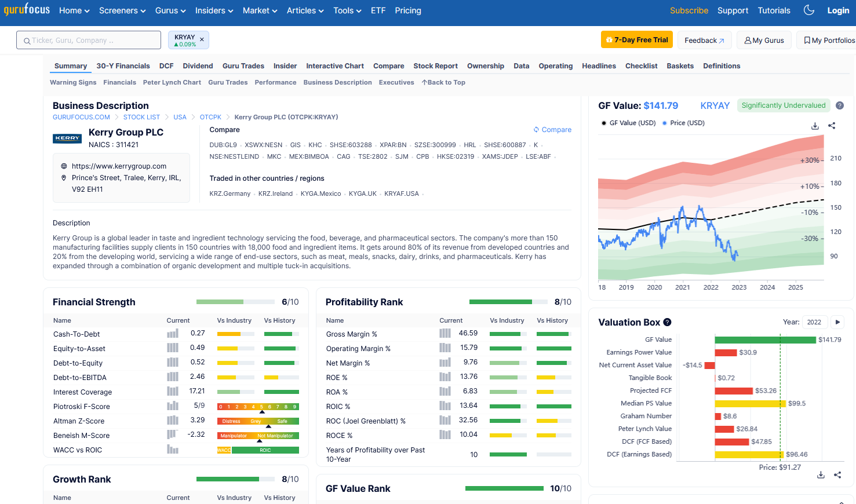Viewport: 856px width, 504px height.
Task: Open Piotroski F-Score mini trend chart icon
Action: pyautogui.click(x=173, y=406)
